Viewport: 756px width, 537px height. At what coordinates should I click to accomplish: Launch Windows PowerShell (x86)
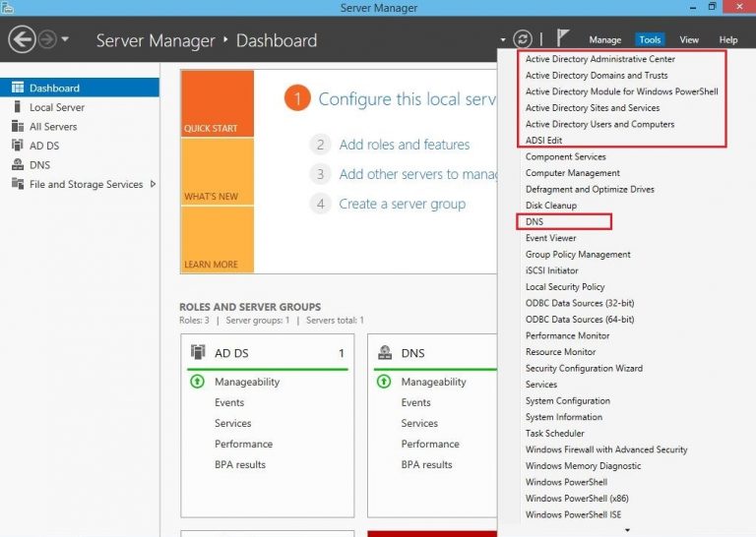[x=577, y=499]
